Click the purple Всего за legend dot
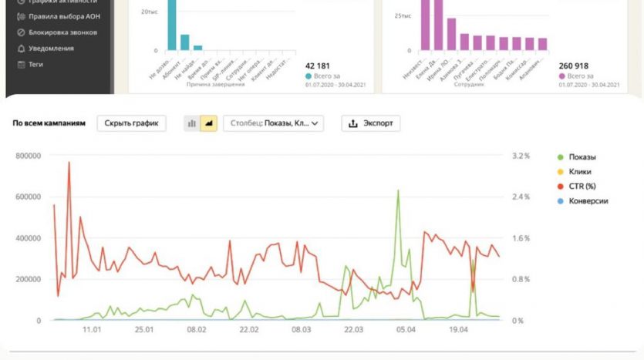The image size is (644, 360). coord(561,76)
